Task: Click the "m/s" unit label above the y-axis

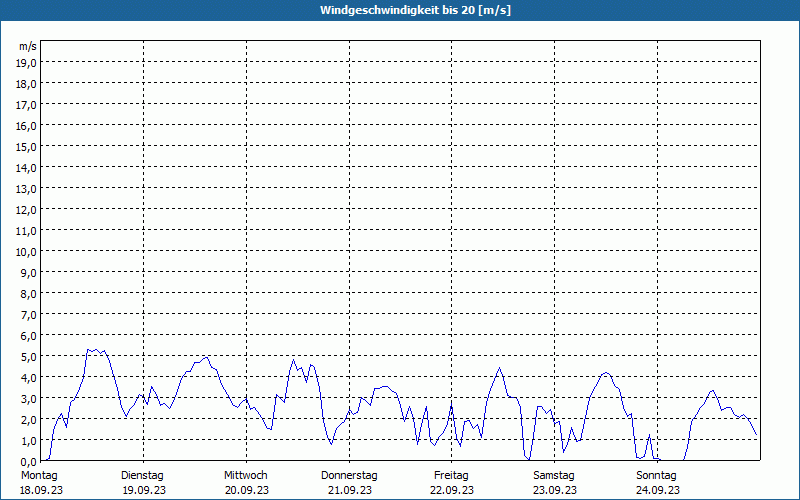Action: [28, 46]
